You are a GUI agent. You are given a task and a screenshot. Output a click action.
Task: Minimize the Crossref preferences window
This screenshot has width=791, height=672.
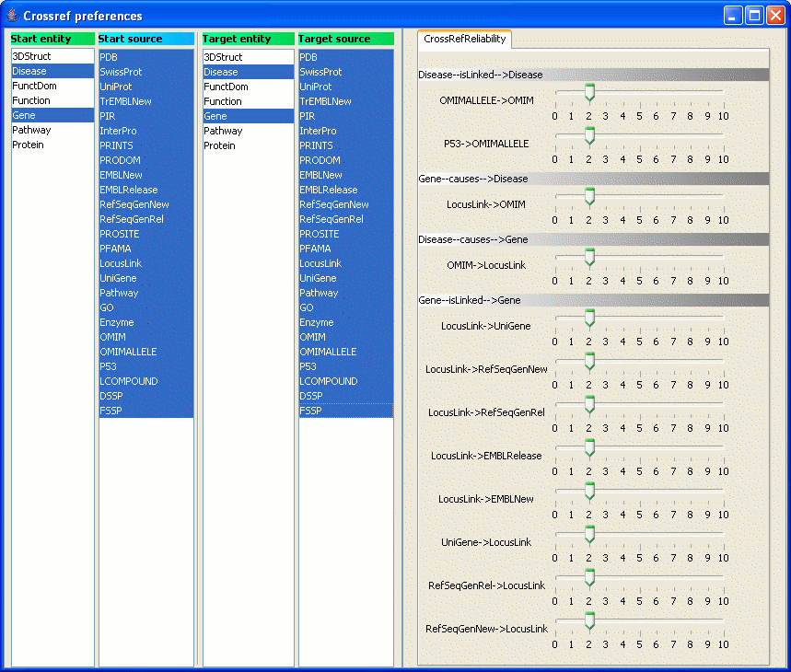tap(732, 15)
